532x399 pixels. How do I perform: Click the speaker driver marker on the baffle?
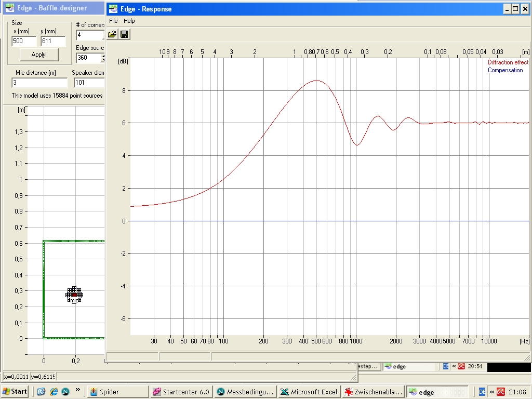click(x=74, y=295)
